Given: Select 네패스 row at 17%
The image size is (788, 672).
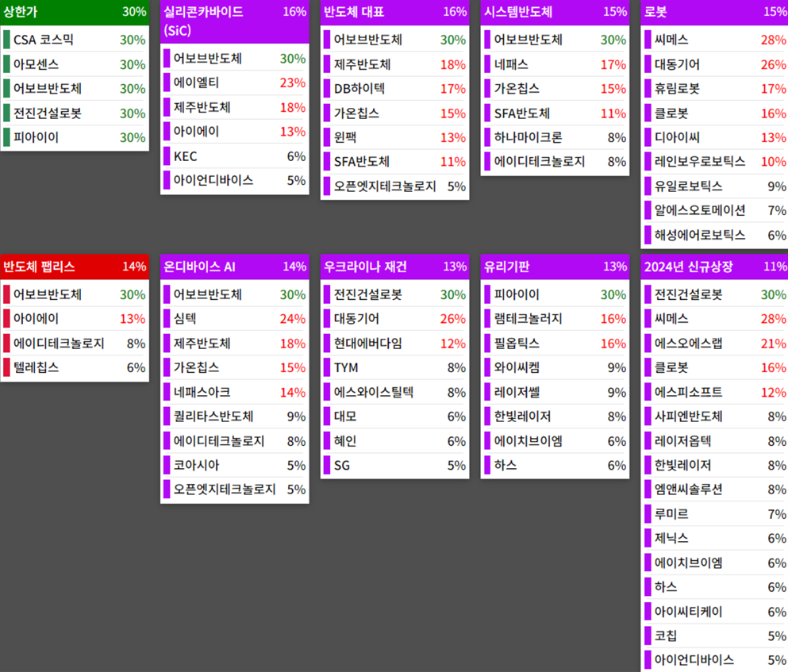Looking at the screenshot, I should [555, 64].
